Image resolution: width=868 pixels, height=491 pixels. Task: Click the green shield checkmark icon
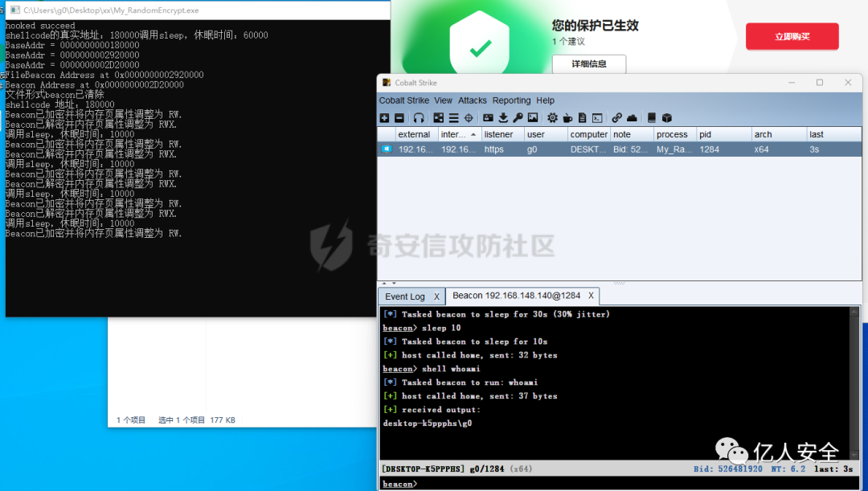click(x=480, y=47)
